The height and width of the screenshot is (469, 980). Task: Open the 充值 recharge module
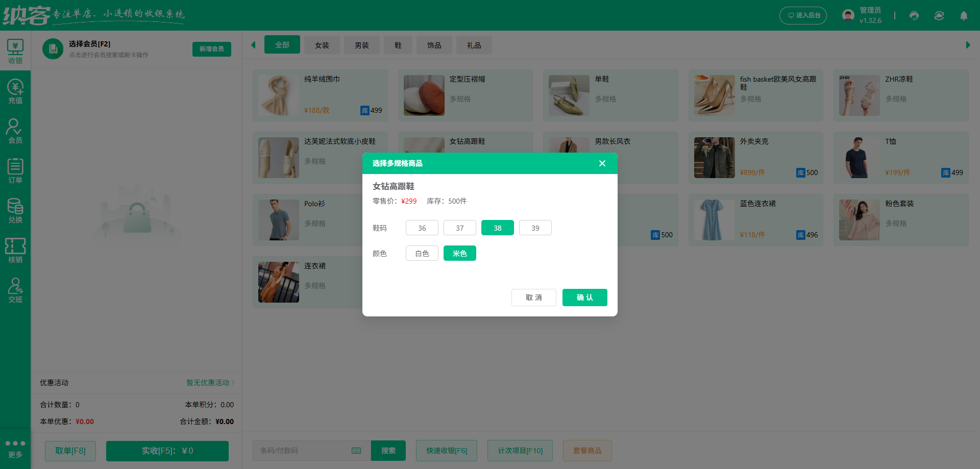[15, 91]
